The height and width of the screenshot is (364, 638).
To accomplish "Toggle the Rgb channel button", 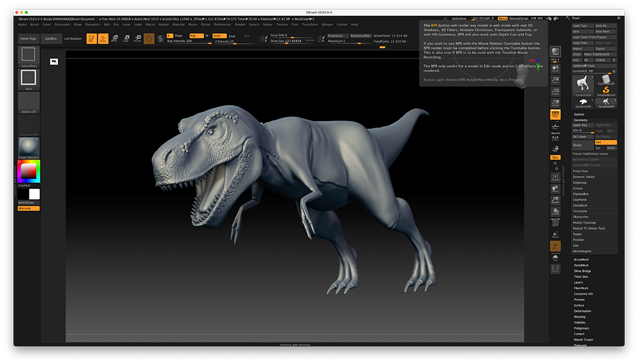I will [x=197, y=36].
